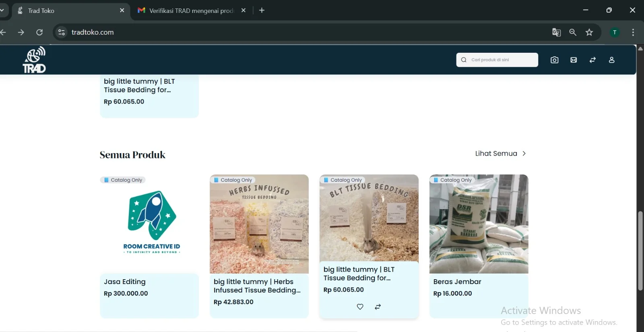Open the Chrome profile avatar
Viewport: 644px width, 332px height.
click(x=615, y=32)
